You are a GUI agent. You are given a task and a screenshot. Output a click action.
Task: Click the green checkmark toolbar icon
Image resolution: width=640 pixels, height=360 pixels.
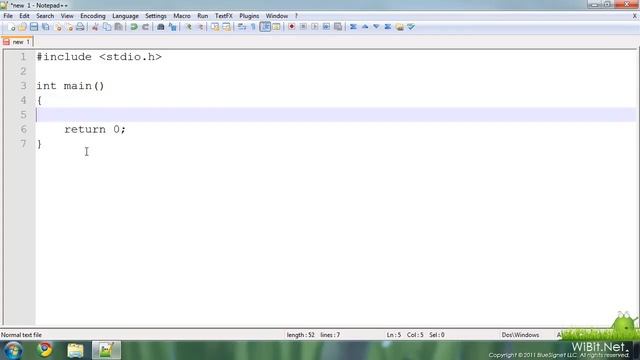[x=411, y=27]
